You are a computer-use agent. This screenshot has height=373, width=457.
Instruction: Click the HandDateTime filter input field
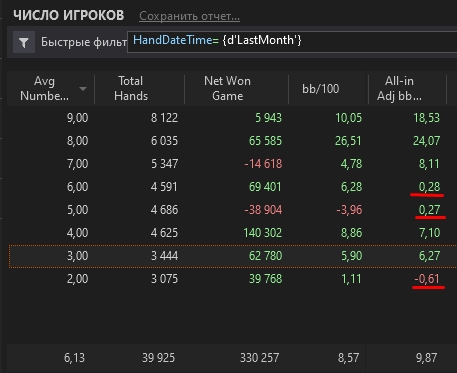pos(292,42)
